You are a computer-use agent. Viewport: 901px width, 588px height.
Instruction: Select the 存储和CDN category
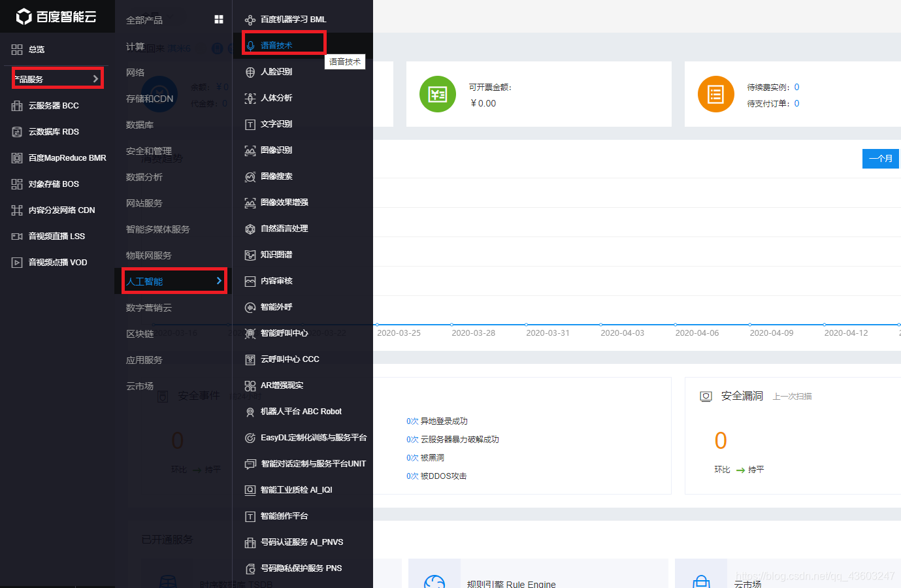150,99
